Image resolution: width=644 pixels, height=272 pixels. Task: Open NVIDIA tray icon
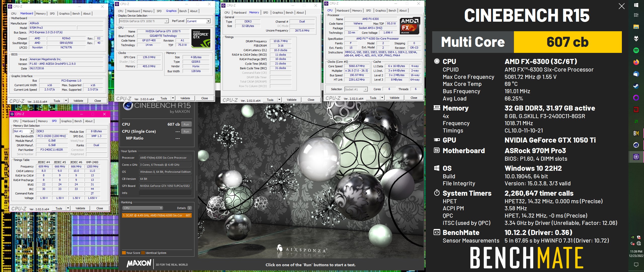click(x=633, y=237)
